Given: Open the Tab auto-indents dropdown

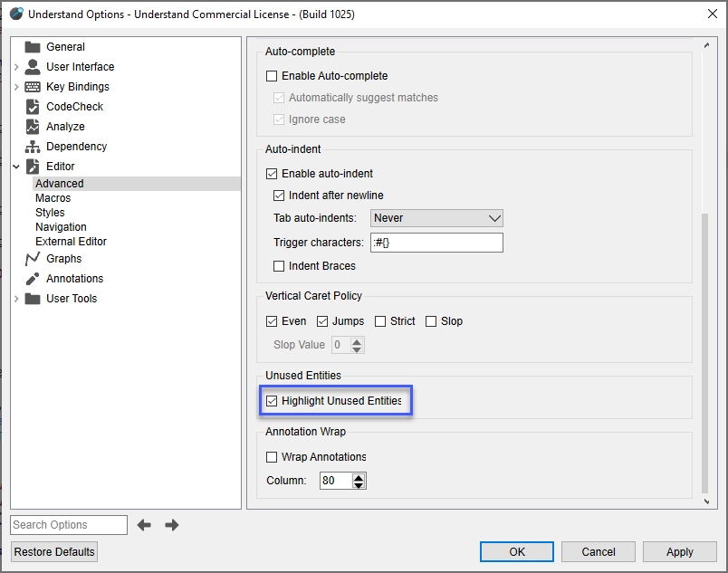Looking at the screenshot, I should pos(436,218).
